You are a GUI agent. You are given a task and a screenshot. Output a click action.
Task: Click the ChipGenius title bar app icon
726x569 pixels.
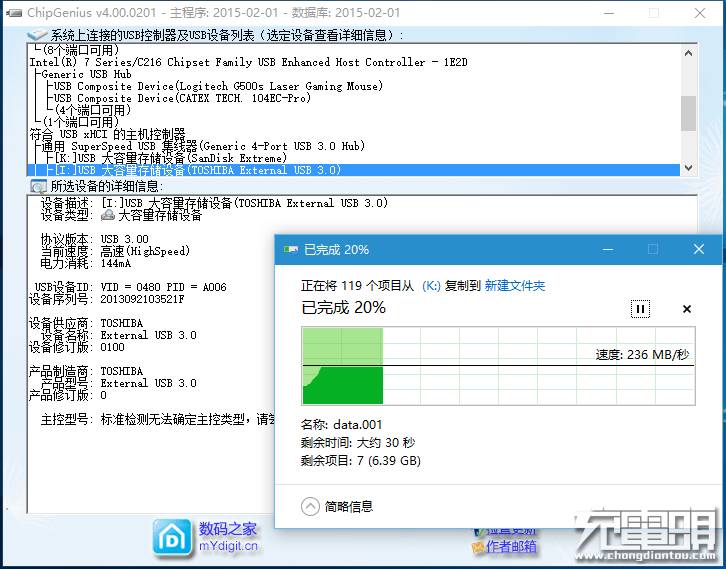coord(14,13)
